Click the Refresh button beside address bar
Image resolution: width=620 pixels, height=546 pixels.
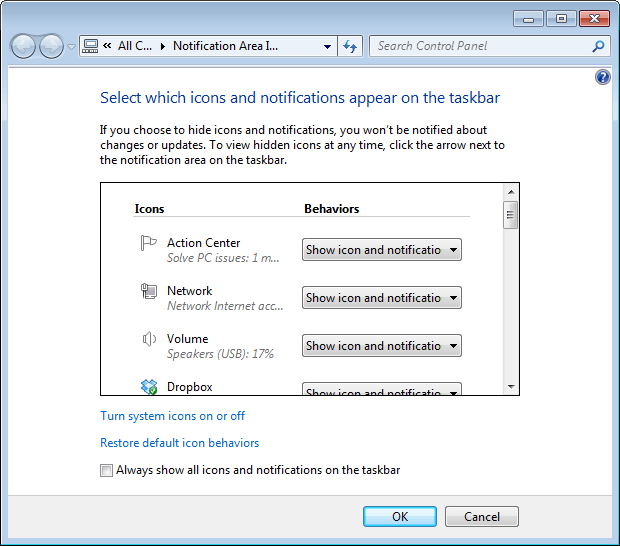tap(350, 46)
